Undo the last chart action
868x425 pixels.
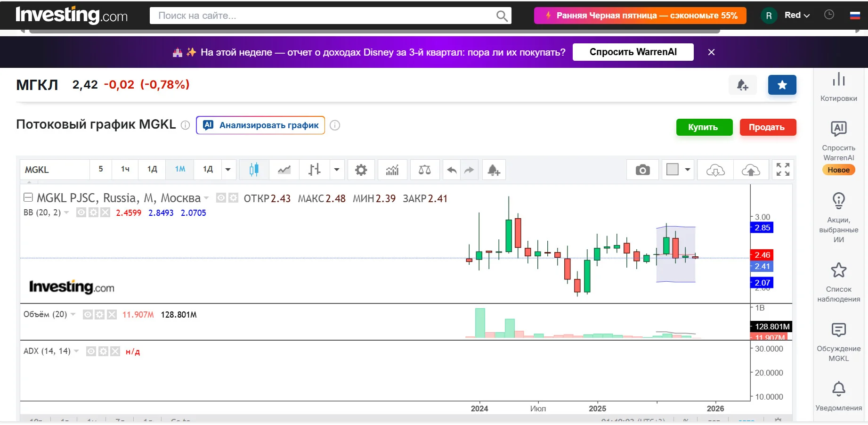click(452, 170)
